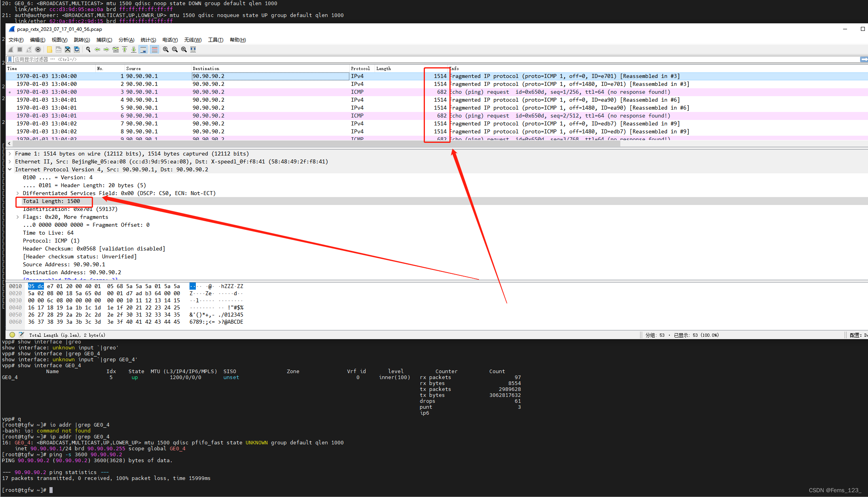Open capture options gear icon
The height and width of the screenshot is (497, 868).
click(x=38, y=49)
